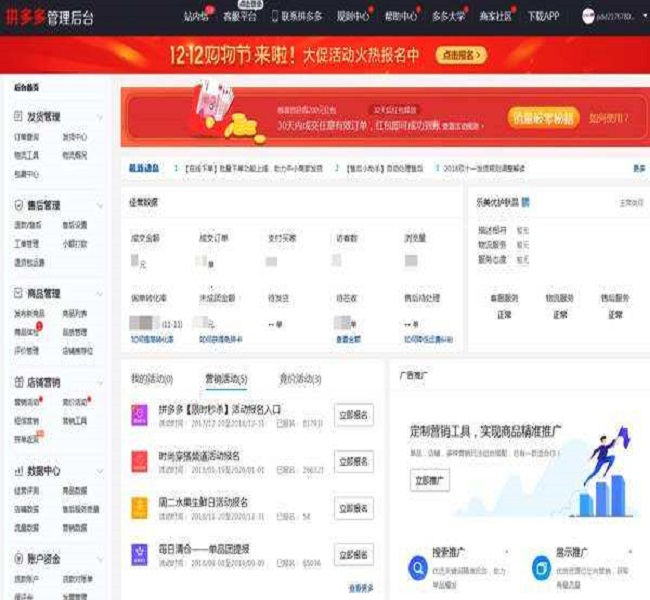Viewport: 650px width, 600px height.
Task: Collapse the 数据中心 section chevron
Action: coord(100,471)
